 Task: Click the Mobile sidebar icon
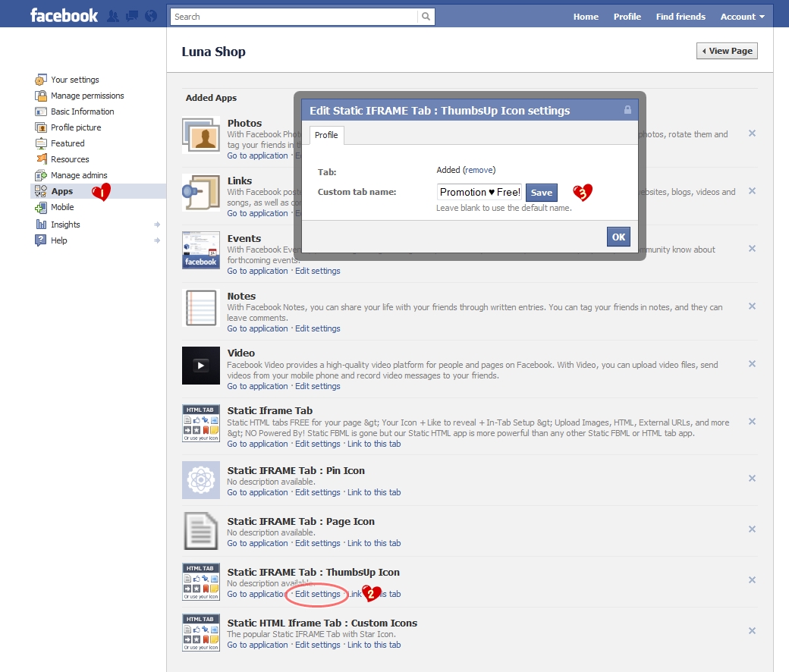point(41,207)
